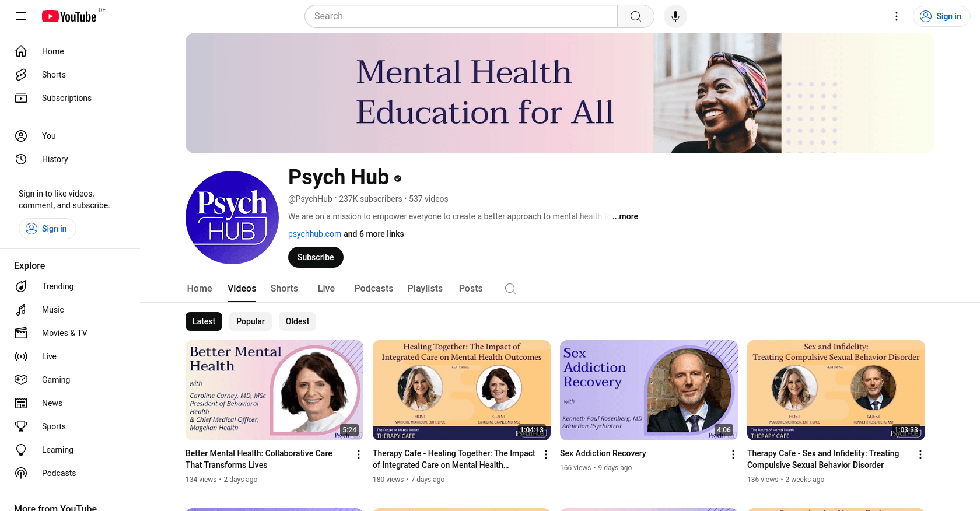Open Shorts from the sidebar

coord(54,75)
